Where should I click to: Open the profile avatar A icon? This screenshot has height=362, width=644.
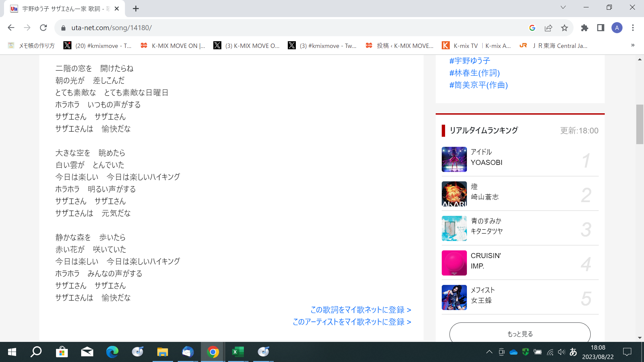point(617,28)
